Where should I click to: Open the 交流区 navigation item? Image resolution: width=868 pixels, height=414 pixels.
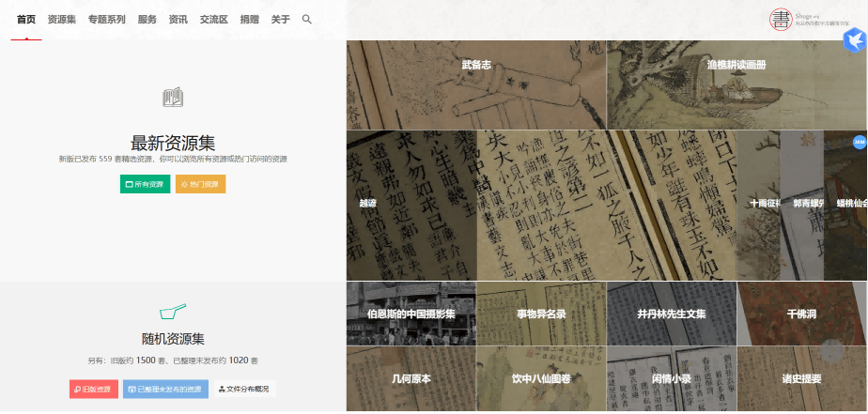[213, 19]
